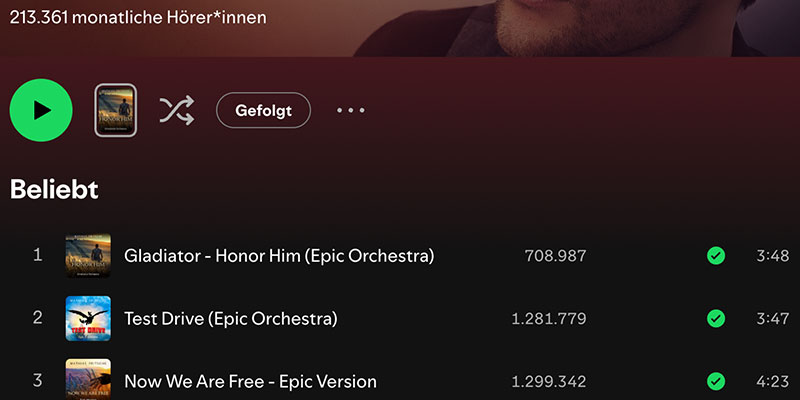Image resolution: width=800 pixels, height=400 pixels.
Task: Select track number 2 row index
Action: [38, 318]
